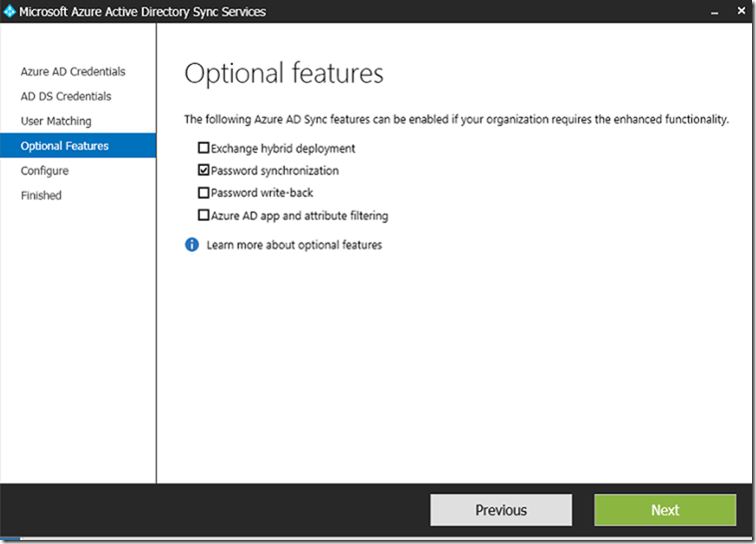Click the Azure AD Sync title bar logo
Image resolution: width=756 pixels, height=544 pixels.
point(9,11)
